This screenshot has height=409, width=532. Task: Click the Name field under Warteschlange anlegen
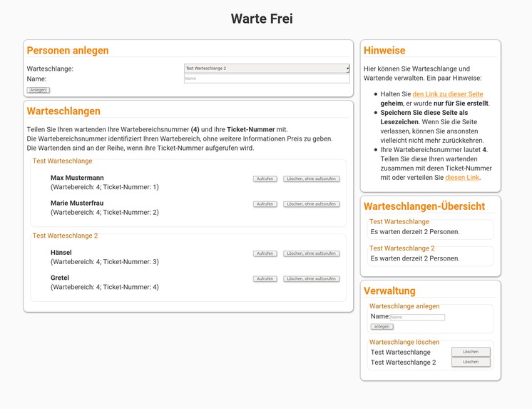[x=417, y=317]
